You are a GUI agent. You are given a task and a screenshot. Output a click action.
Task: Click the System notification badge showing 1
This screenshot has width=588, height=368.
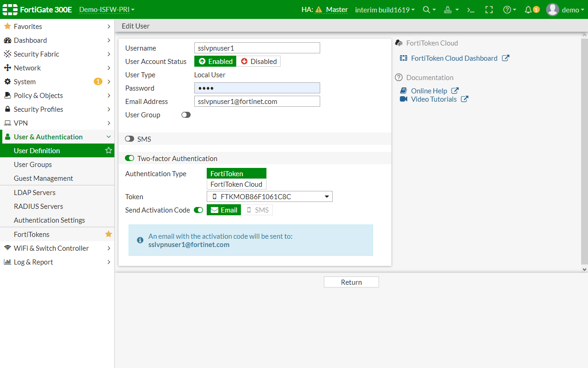[98, 81]
